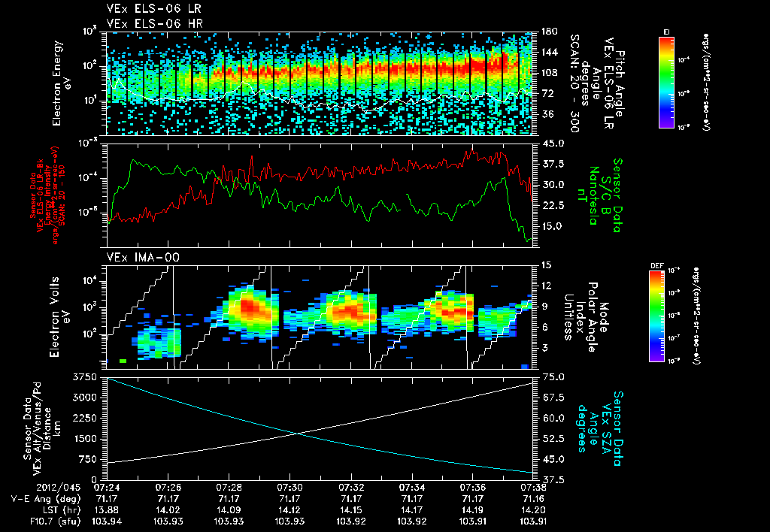
Task: Click the altitude tick label '750'
Action: click(89, 459)
